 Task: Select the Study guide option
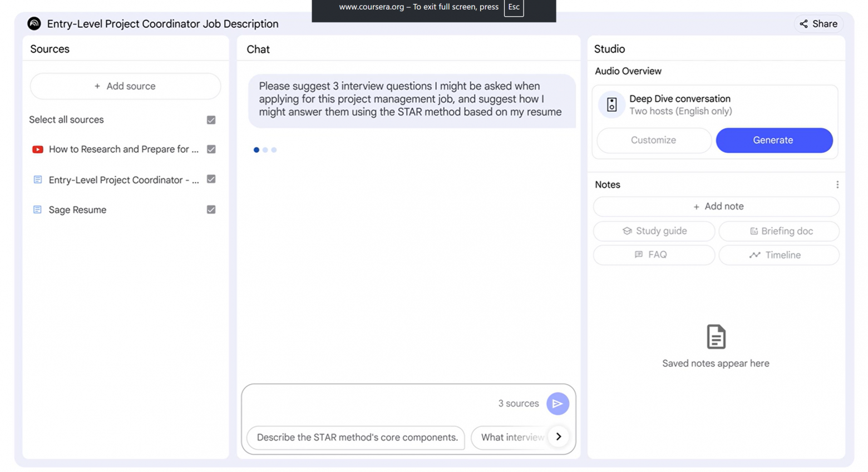click(x=654, y=231)
